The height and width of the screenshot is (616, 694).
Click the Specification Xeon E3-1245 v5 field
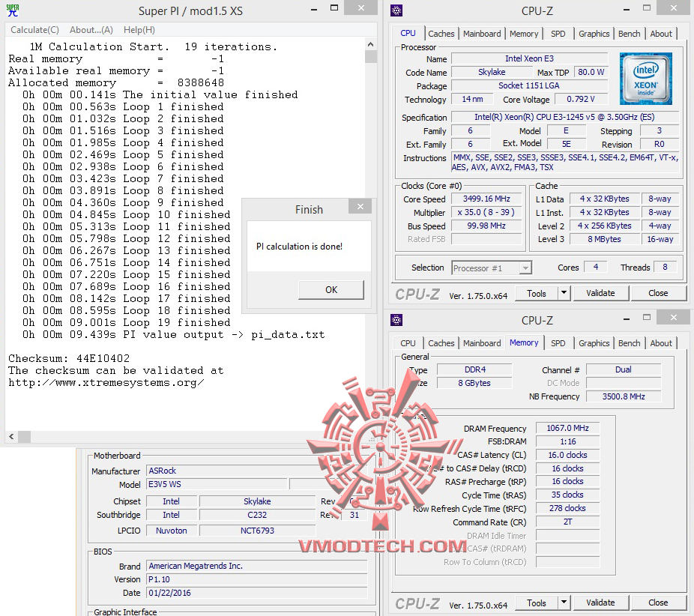(564, 117)
